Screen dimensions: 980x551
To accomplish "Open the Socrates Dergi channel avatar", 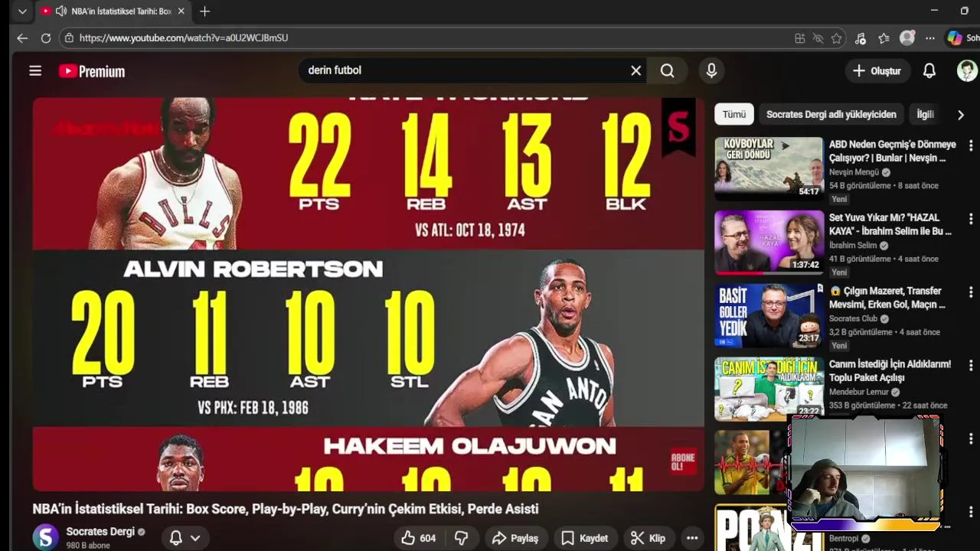I will pyautogui.click(x=45, y=537).
